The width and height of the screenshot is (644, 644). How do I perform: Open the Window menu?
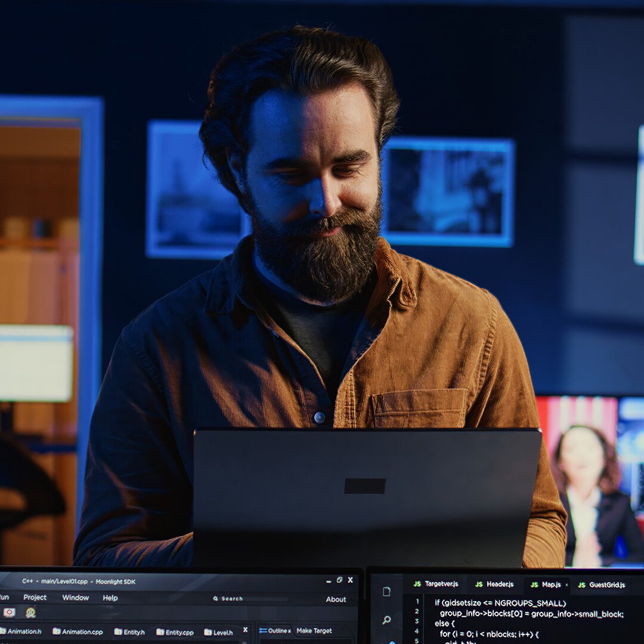point(76,597)
